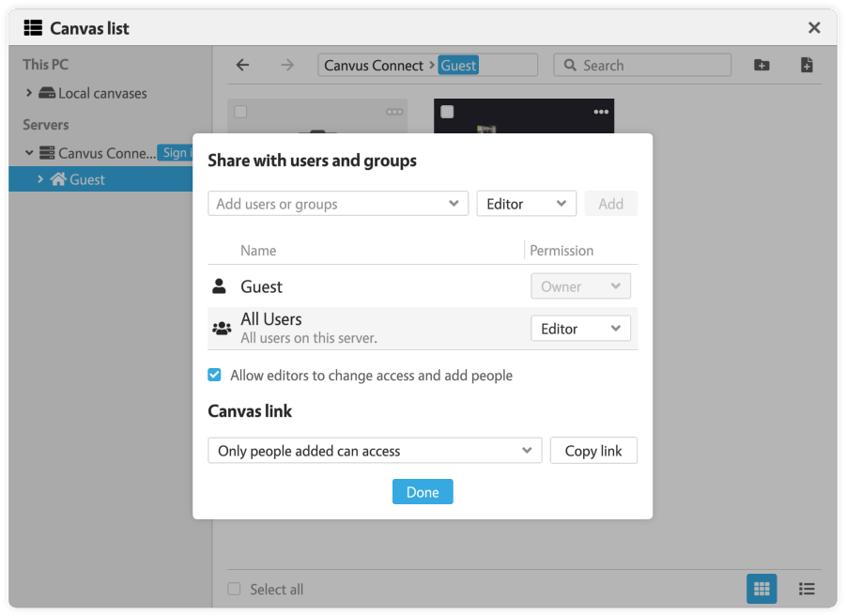The width and height of the screenshot is (846, 616).
Task: Click the back navigation arrow
Action: point(242,65)
